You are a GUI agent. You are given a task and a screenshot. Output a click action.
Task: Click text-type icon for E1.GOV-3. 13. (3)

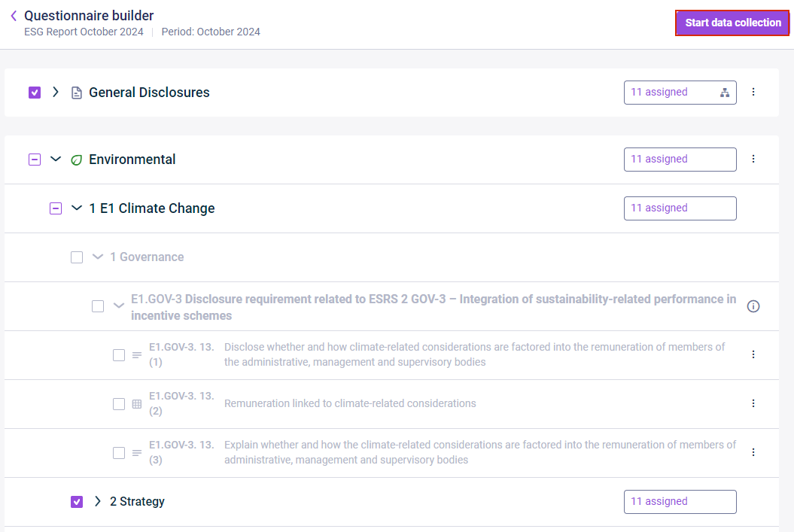coord(137,453)
